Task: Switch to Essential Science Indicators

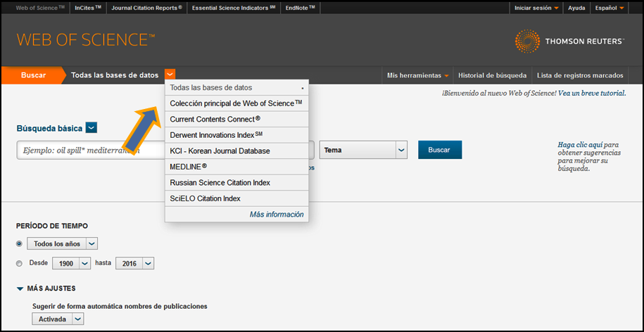Action: [233, 8]
